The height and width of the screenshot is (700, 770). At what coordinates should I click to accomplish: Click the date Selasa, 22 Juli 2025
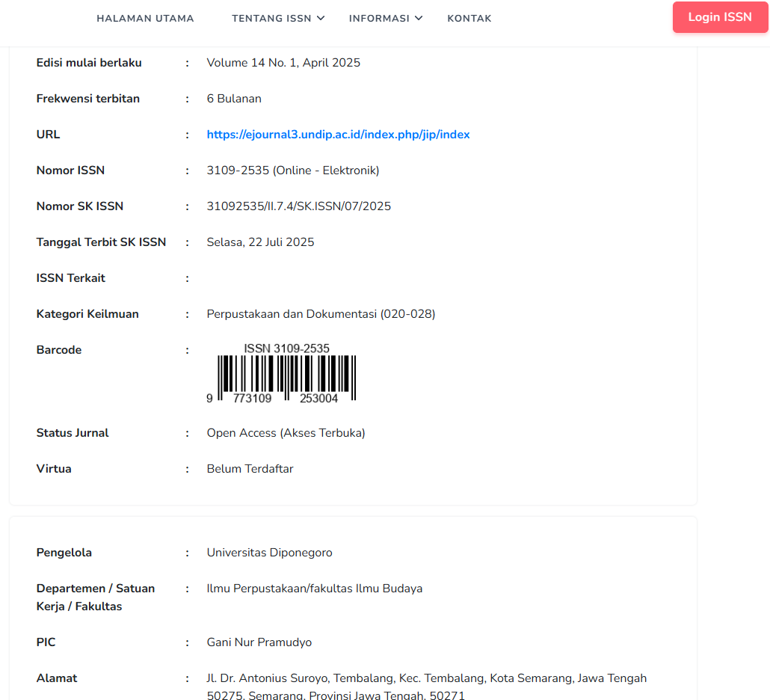(260, 242)
